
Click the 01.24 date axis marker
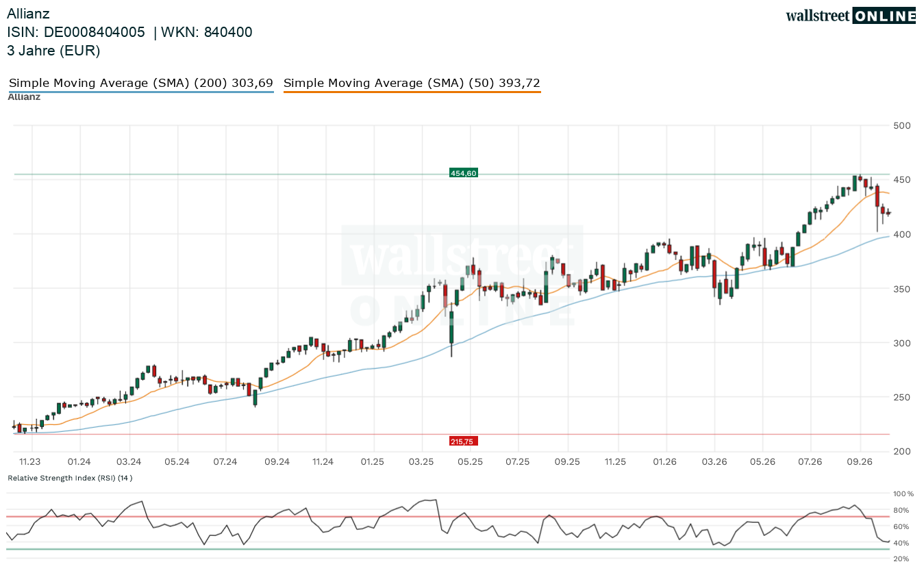(x=79, y=462)
